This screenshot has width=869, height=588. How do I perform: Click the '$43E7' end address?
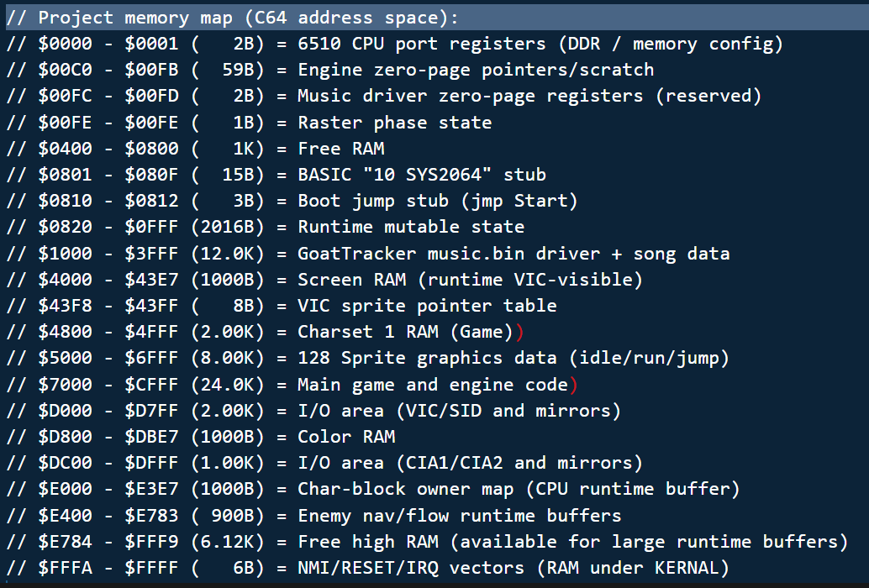point(151,280)
